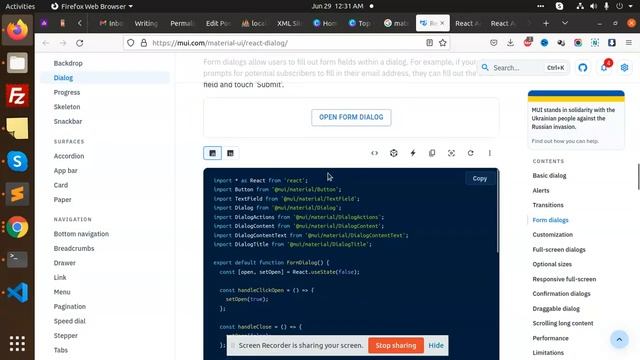Toggle Firefox reader view icon
The height and width of the screenshot is (360, 640).
(429, 43)
